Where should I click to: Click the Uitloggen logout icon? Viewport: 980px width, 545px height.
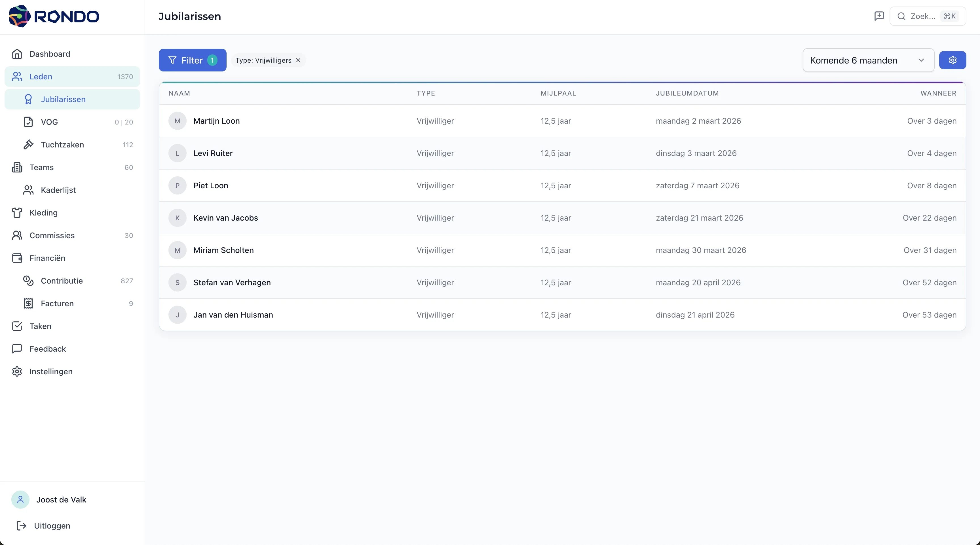click(x=22, y=526)
